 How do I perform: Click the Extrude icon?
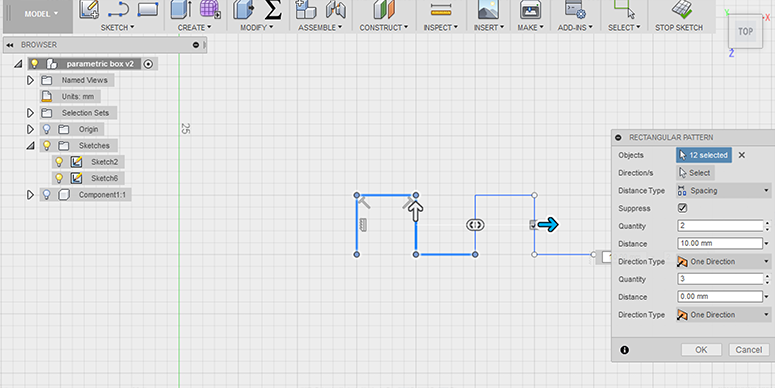click(181, 9)
